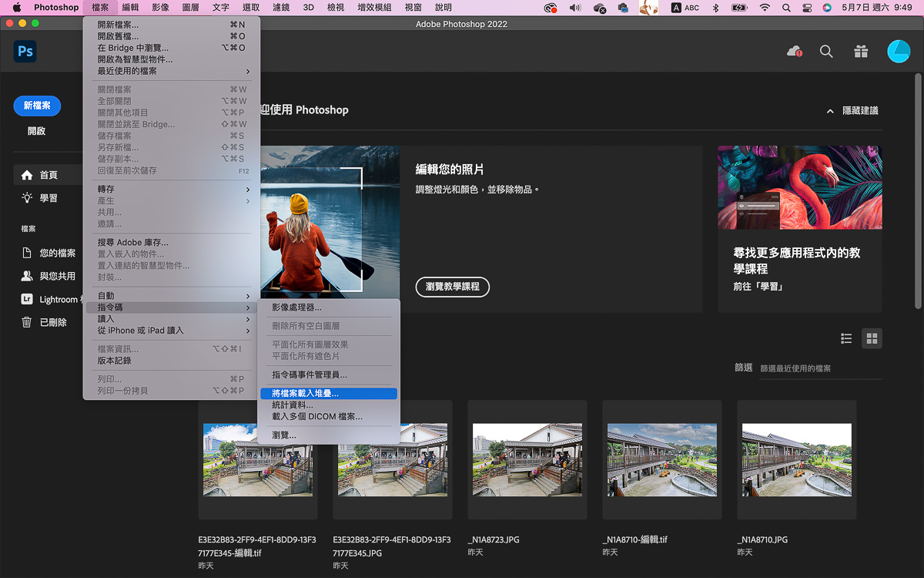This screenshot has height=578, width=924.
Task: Click the Wi-Fi icon in the menu bar
Action: pyautogui.click(x=764, y=8)
